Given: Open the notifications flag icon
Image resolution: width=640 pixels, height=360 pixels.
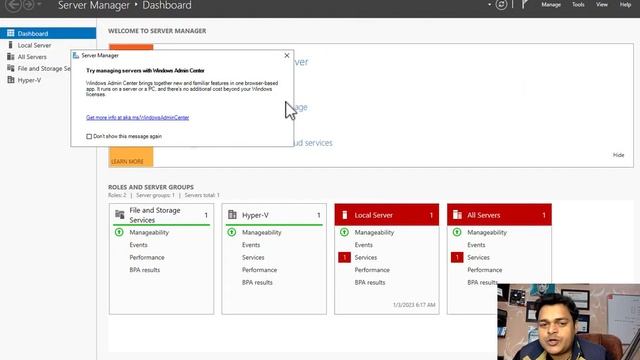Looking at the screenshot, I should 524,5.
